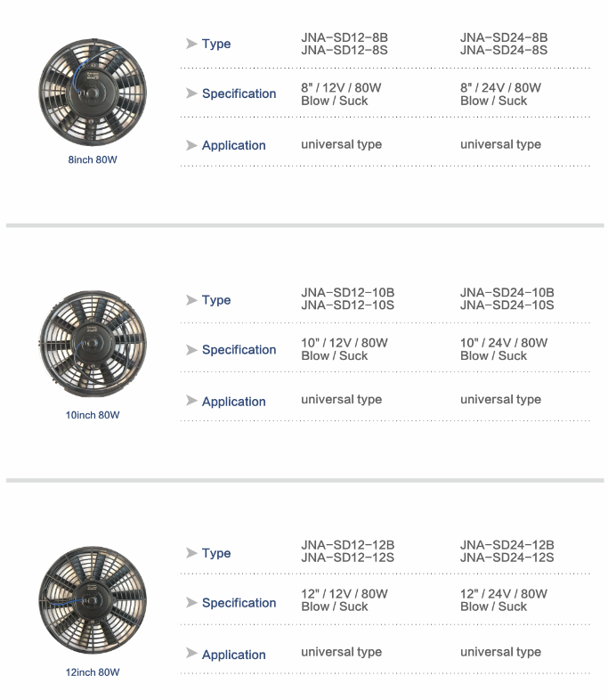The height and width of the screenshot is (700, 608).
Task: Click arrow icon beside Application in 10inch section
Action: pyautogui.click(x=191, y=401)
